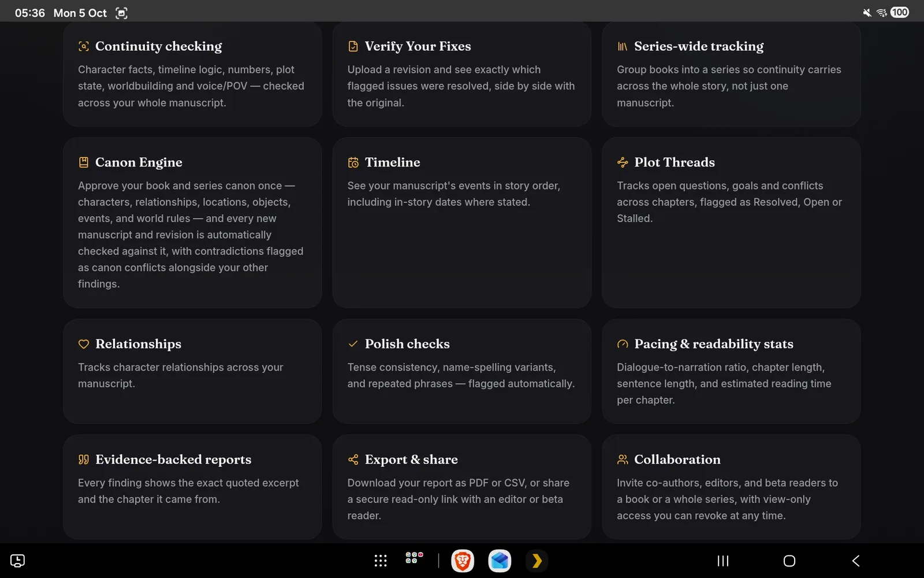The width and height of the screenshot is (924, 578).
Task: Click the 'Upload a revision' description text
Action: click(461, 86)
